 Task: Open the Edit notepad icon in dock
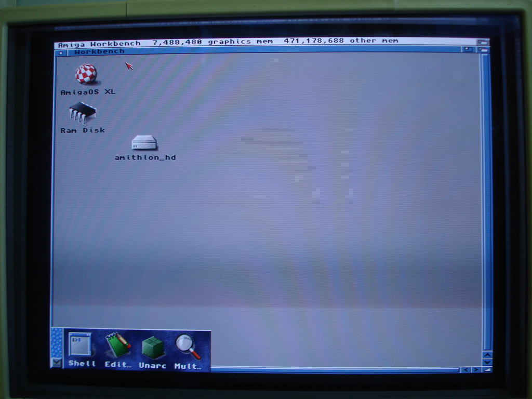[117, 345]
